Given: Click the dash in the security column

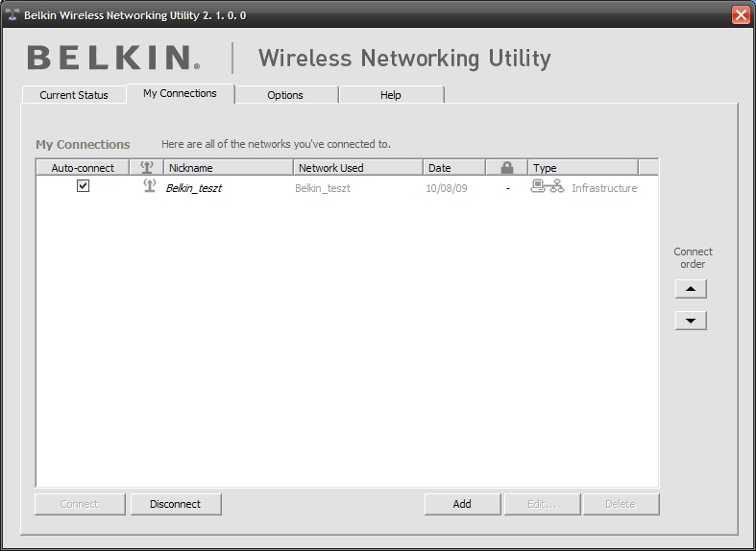Looking at the screenshot, I should 508,188.
